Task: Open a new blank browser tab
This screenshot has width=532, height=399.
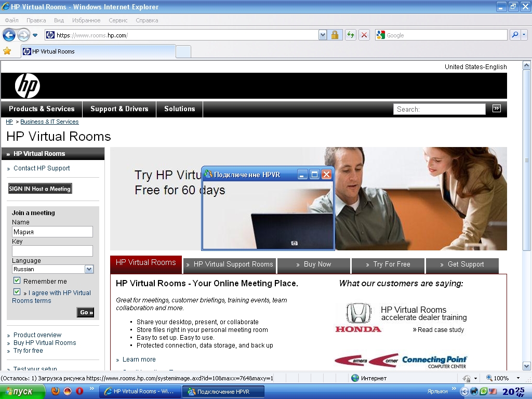Action: click(x=183, y=51)
